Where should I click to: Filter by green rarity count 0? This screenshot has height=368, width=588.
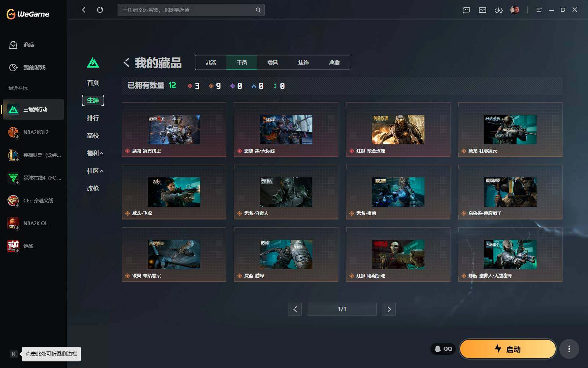coord(279,86)
